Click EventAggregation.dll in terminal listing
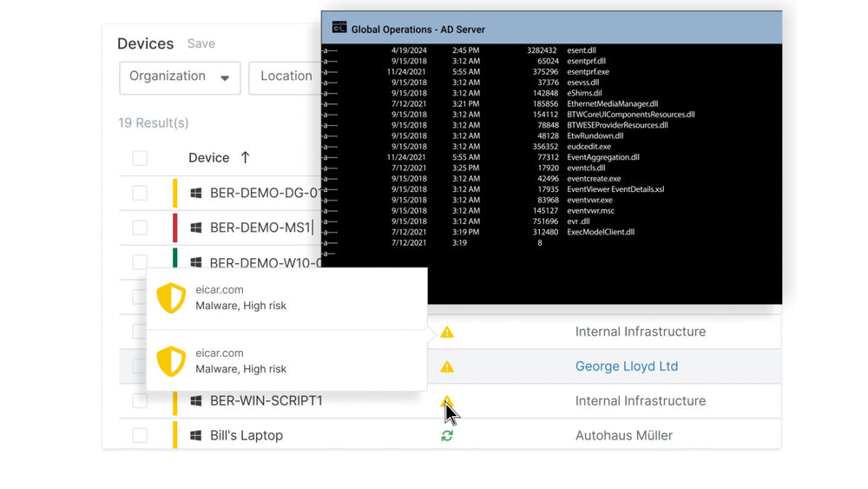This screenshot has width=868, height=489. pos(603,157)
